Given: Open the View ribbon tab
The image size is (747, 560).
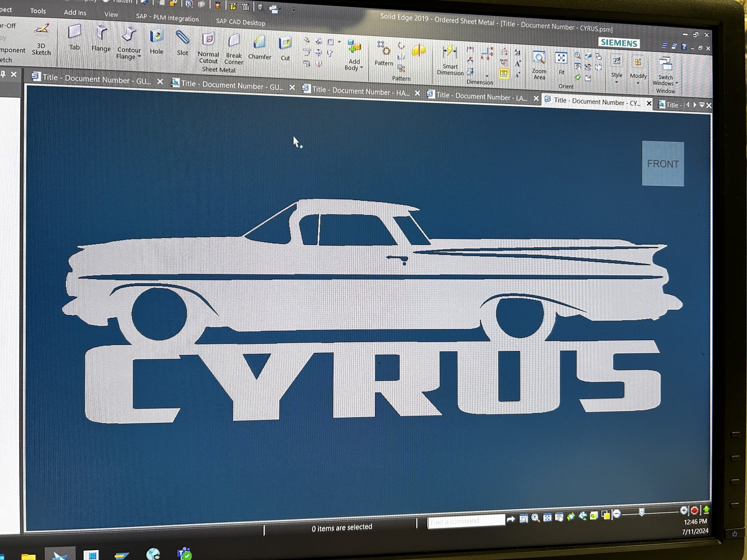Looking at the screenshot, I should coord(111,14).
